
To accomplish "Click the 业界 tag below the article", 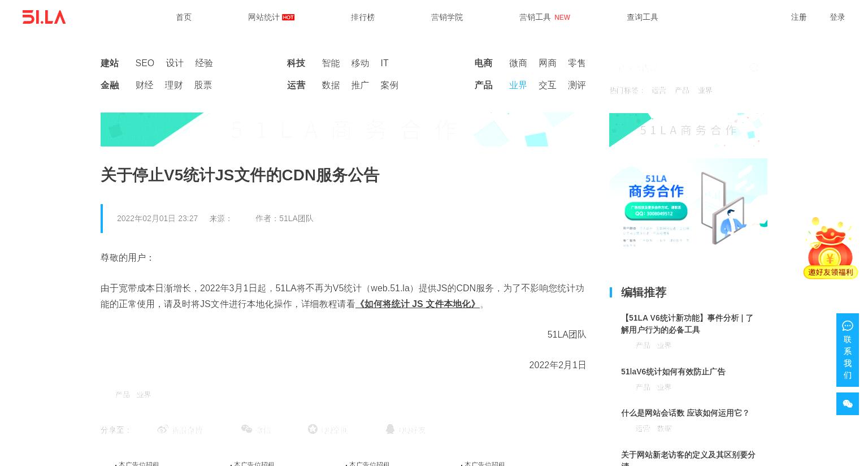I will tap(144, 394).
